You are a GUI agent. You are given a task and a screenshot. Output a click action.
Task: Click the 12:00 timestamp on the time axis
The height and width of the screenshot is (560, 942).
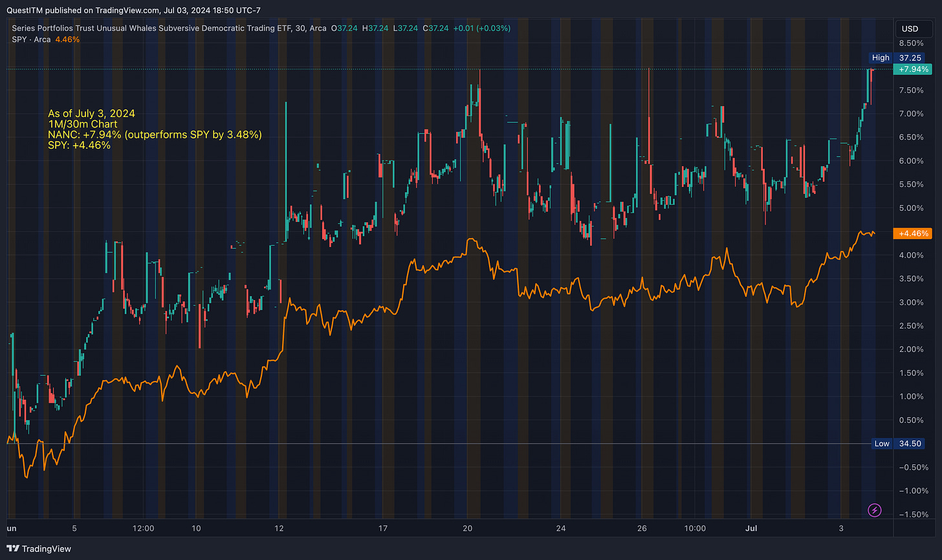[x=143, y=528]
